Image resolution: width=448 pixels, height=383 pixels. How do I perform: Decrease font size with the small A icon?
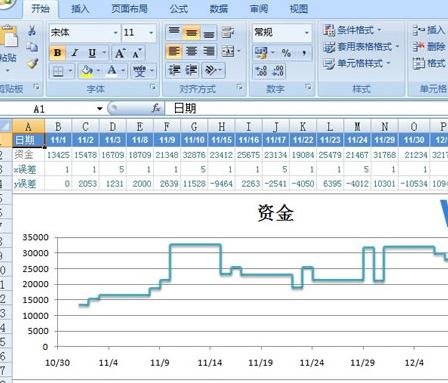(137, 53)
